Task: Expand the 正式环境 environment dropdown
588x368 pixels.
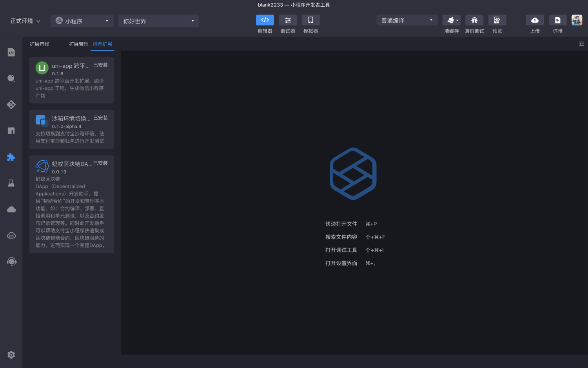Action: click(x=25, y=21)
